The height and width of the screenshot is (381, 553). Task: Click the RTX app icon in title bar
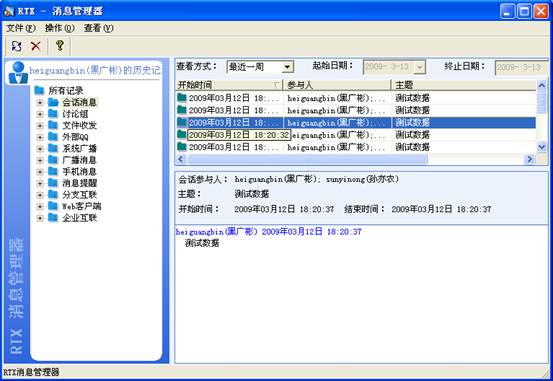[x=8, y=11]
